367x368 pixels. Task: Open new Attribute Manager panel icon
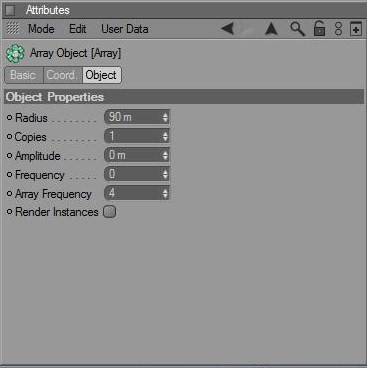[355, 29]
